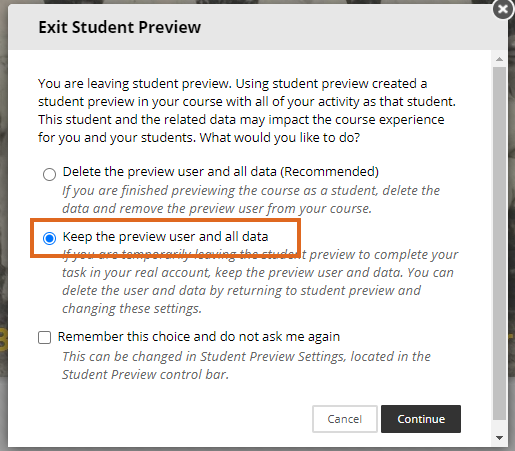
Task: Click the scrollbar down arrow in dialog
Action: click(x=499, y=438)
